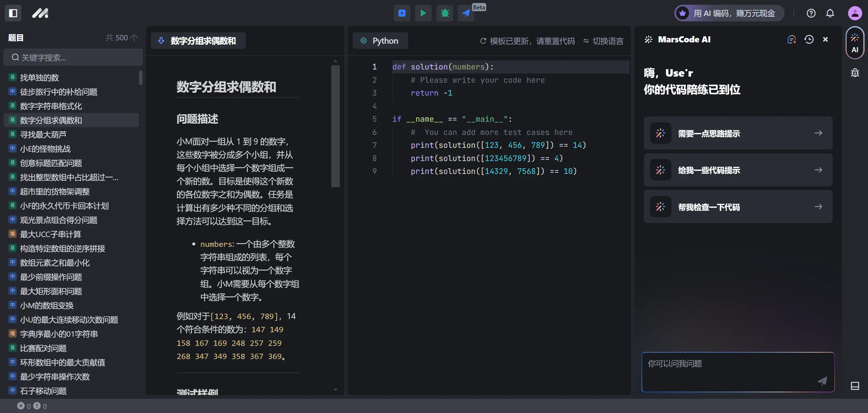The image size is (868, 413).
Task: Click the warnings count status icon
Action: coord(37,406)
